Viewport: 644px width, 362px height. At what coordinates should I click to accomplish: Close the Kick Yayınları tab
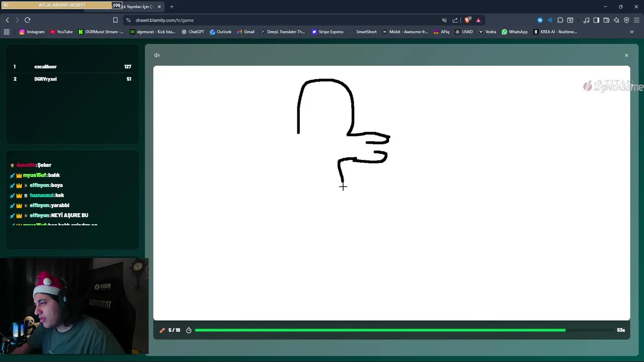click(159, 7)
